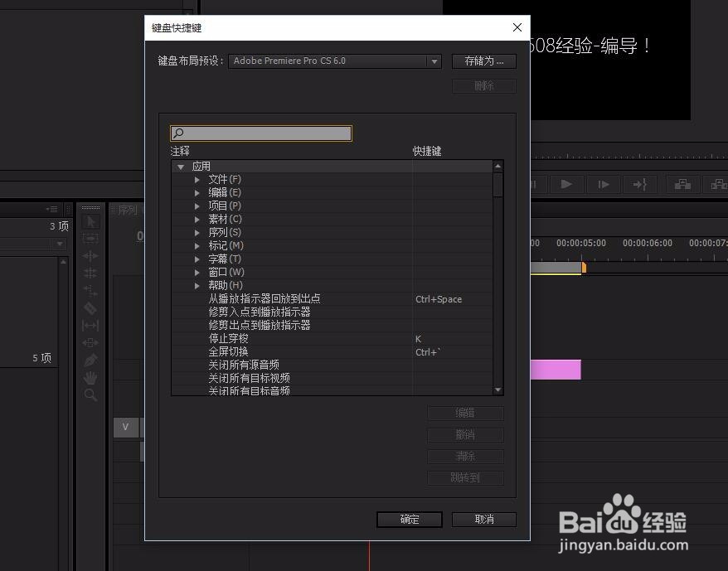Click the 取消 button
The height and width of the screenshot is (571, 728).
pos(483,520)
